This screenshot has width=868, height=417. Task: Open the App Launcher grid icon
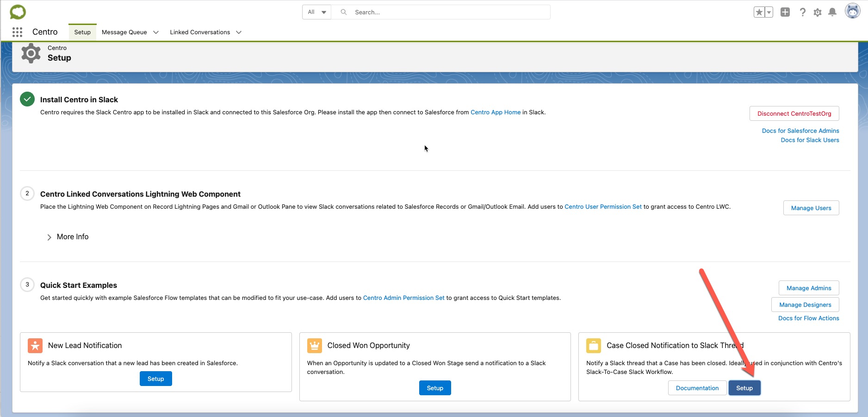pos(18,32)
